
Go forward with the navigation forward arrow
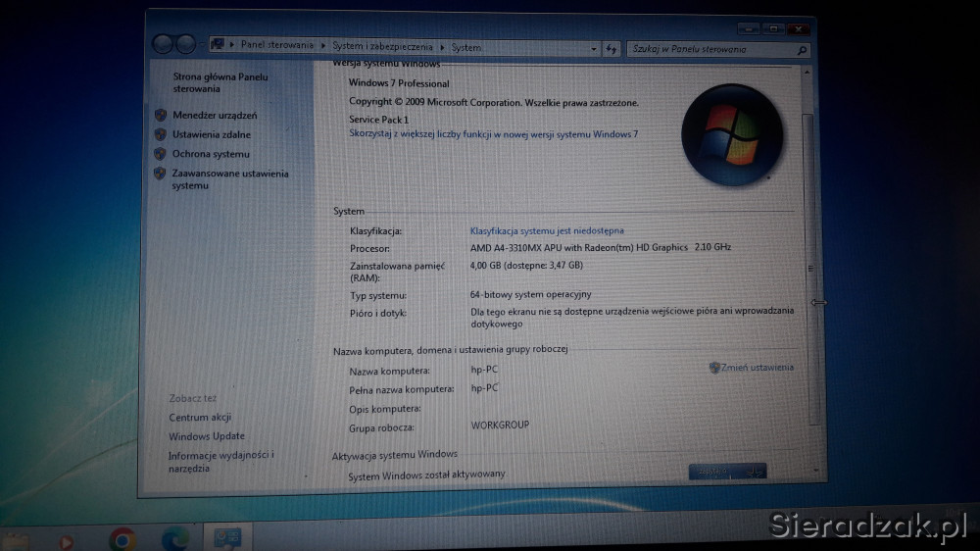[x=185, y=44]
